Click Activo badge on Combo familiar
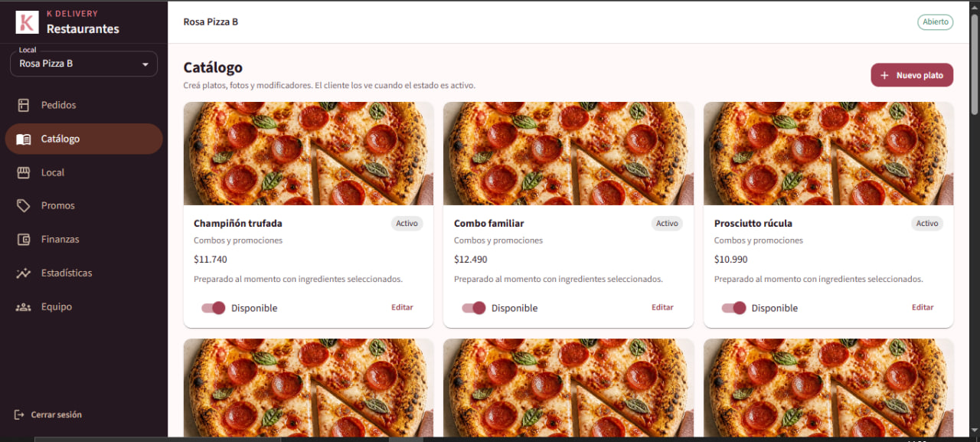This screenshot has width=980, height=442. (x=667, y=224)
